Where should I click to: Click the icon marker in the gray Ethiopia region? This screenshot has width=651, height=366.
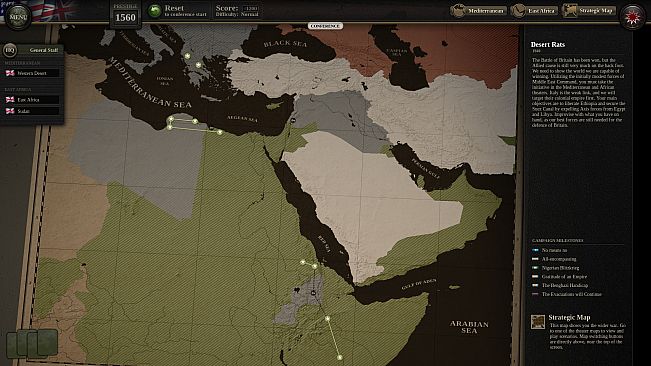[x=313, y=293]
